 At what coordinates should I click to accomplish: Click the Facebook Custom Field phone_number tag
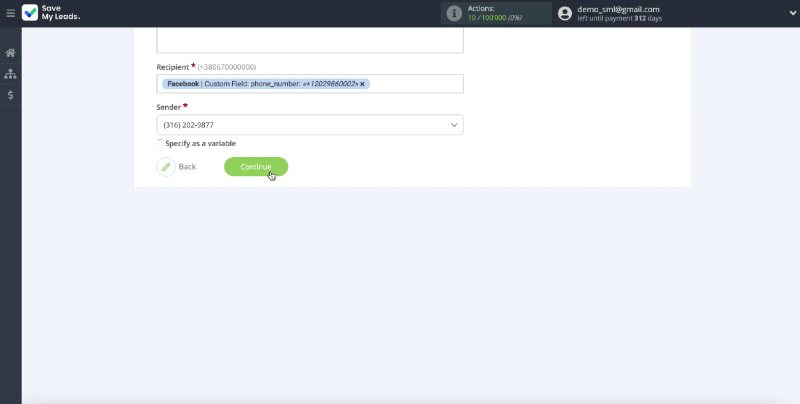tap(266, 84)
